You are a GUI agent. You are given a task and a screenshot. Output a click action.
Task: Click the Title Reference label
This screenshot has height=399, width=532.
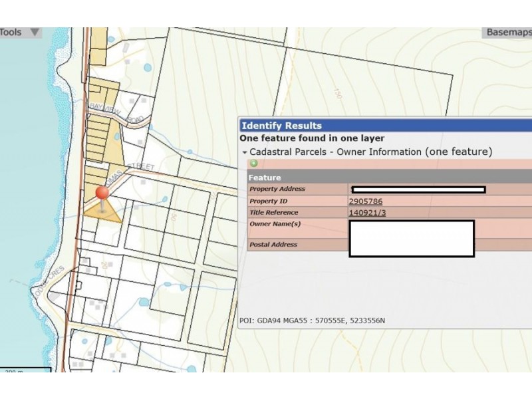(274, 213)
